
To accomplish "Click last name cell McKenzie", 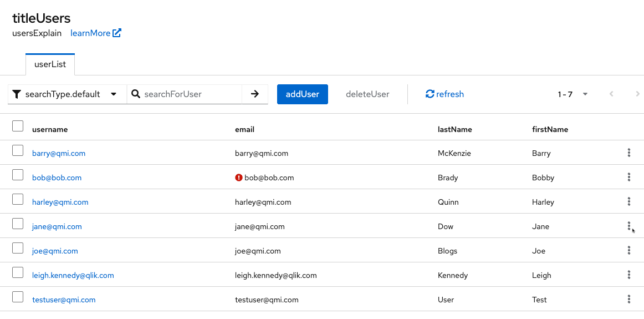I will [x=454, y=153].
